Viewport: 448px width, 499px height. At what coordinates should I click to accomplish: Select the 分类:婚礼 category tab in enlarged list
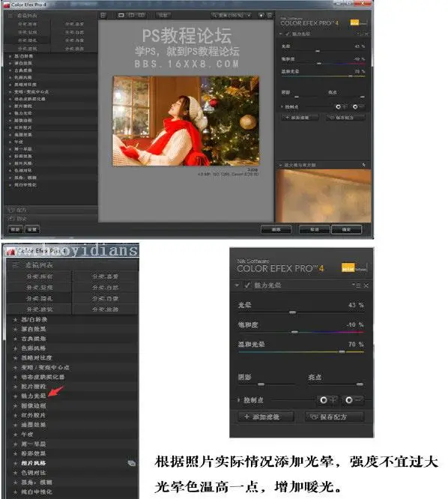point(39,298)
